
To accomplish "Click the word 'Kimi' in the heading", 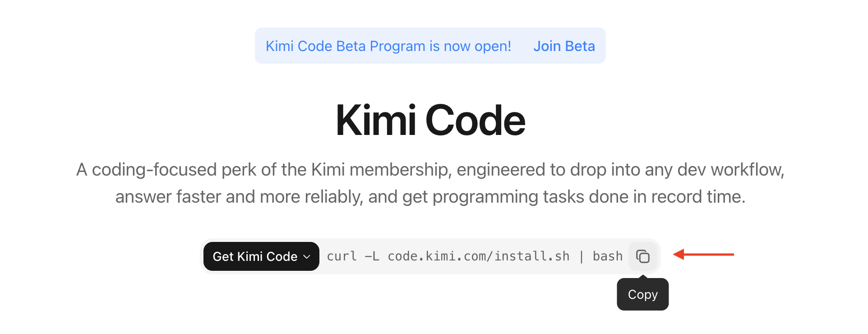I will tap(376, 120).
